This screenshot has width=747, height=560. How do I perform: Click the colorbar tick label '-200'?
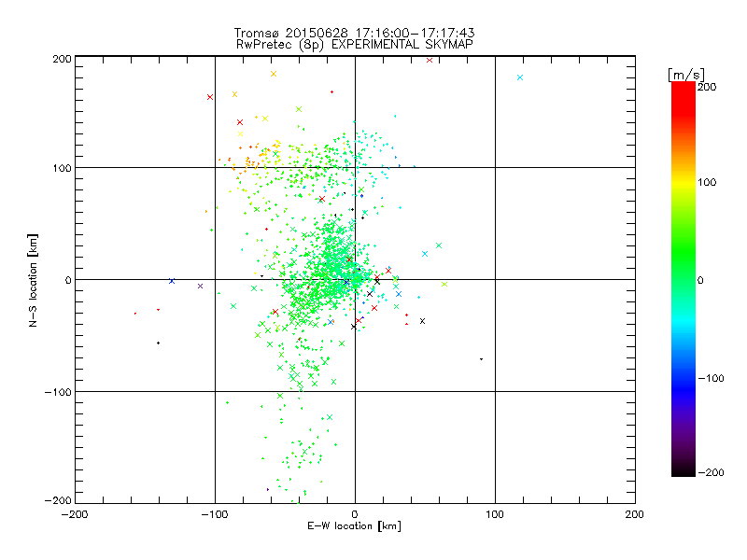pos(711,472)
